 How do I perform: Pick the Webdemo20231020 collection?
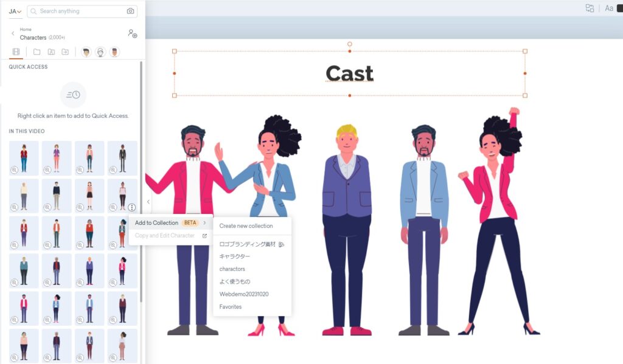click(244, 294)
